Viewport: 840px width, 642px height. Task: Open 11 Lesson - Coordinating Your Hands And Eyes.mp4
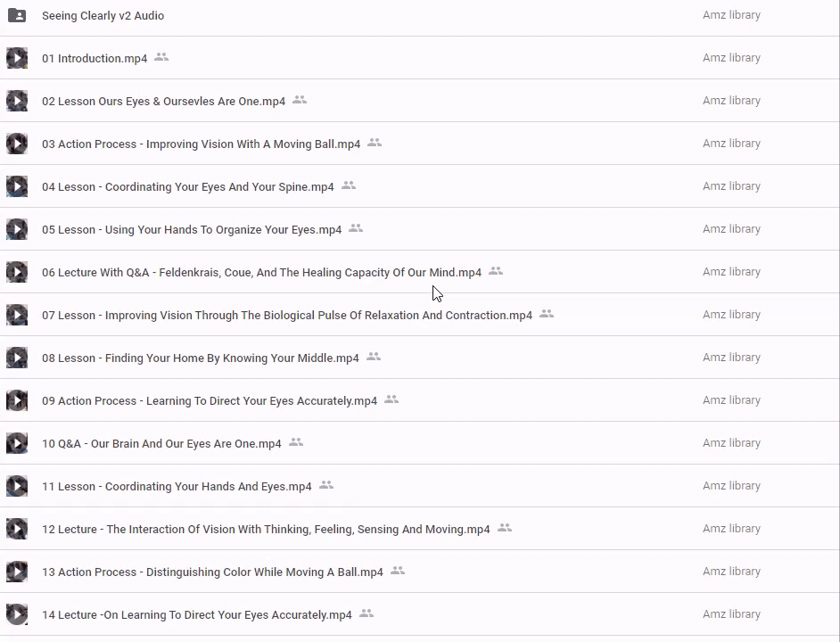(x=177, y=487)
